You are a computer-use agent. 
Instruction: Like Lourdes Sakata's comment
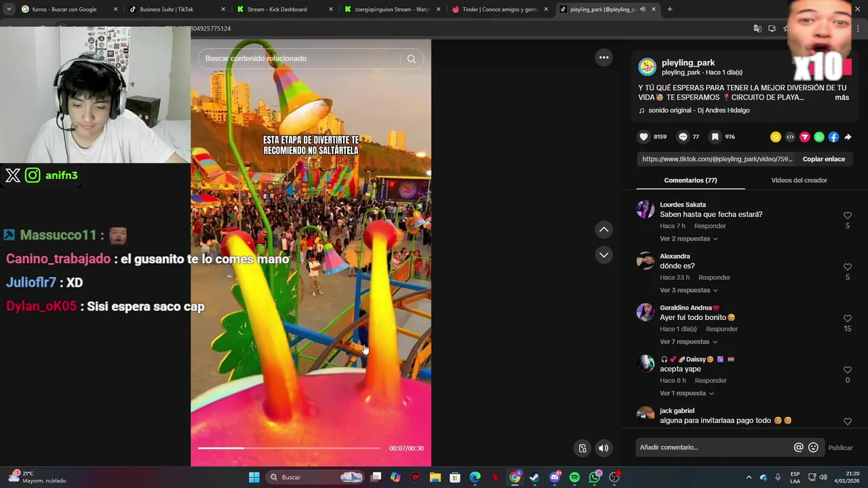pos(848,216)
